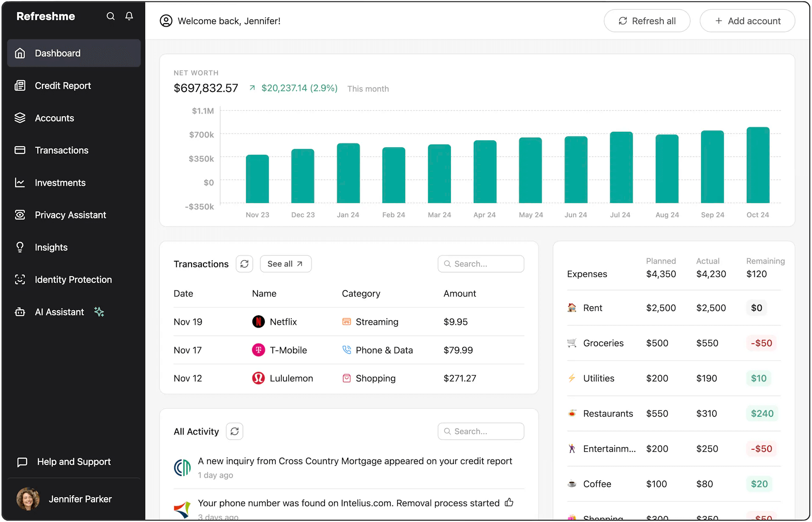
Task: Click thumbs-up icon on Intelius activity
Action: (x=509, y=502)
